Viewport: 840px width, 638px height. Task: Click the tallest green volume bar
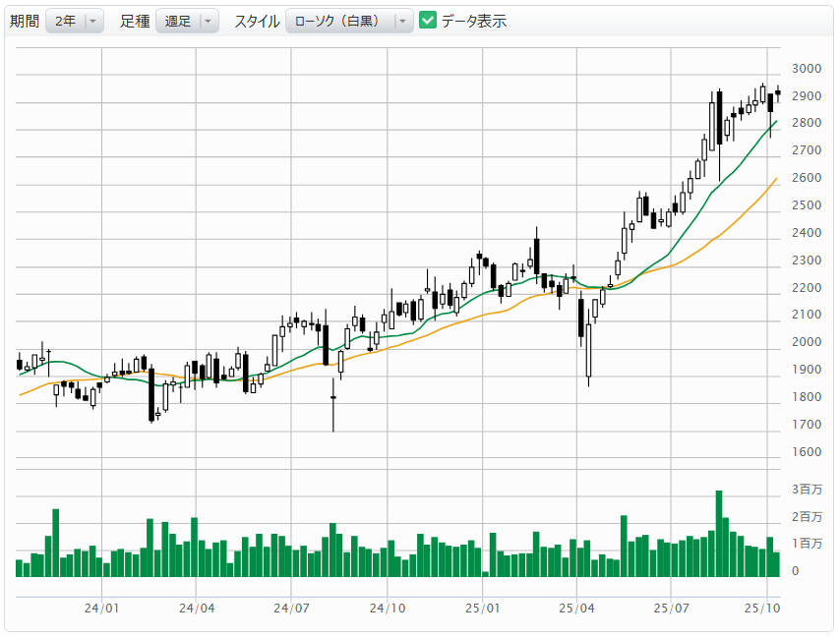[x=719, y=533]
